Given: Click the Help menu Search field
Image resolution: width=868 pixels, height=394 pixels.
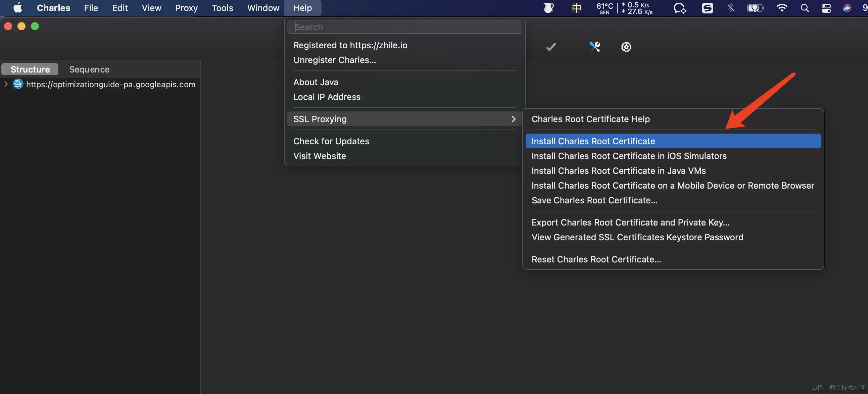Looking at the screenshot, I should [x=404, y=27].
